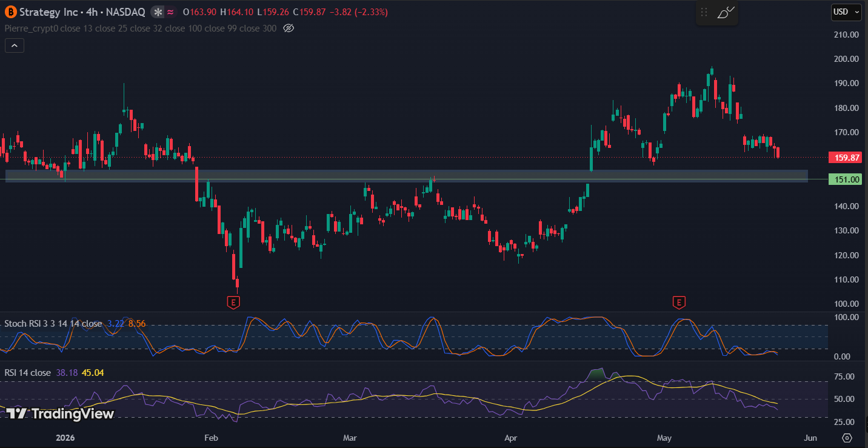The image size is (868, 448).
Task: Click the 210.00 price axis label
Action: click(x=846, y=35)
